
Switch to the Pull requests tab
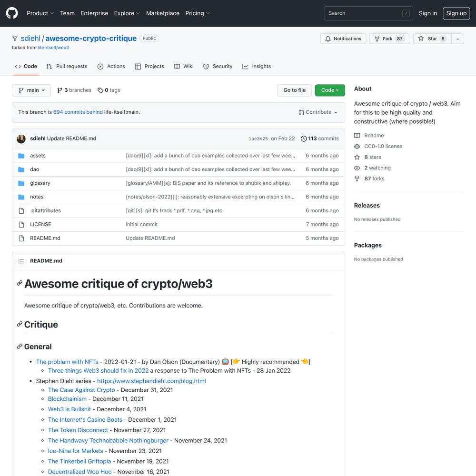67,67
